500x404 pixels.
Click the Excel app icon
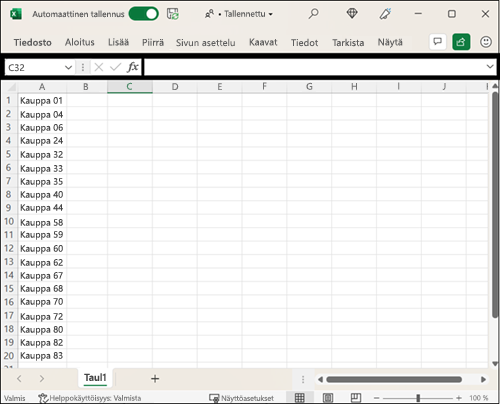(x=16, y=14)
